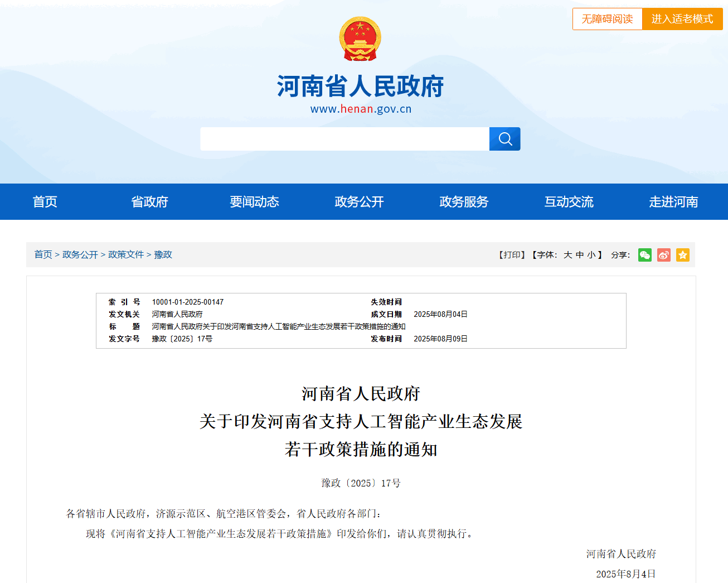Viewport: 728px width, 583px height.
Task: Set font size to 中
Action: (580, 255)
